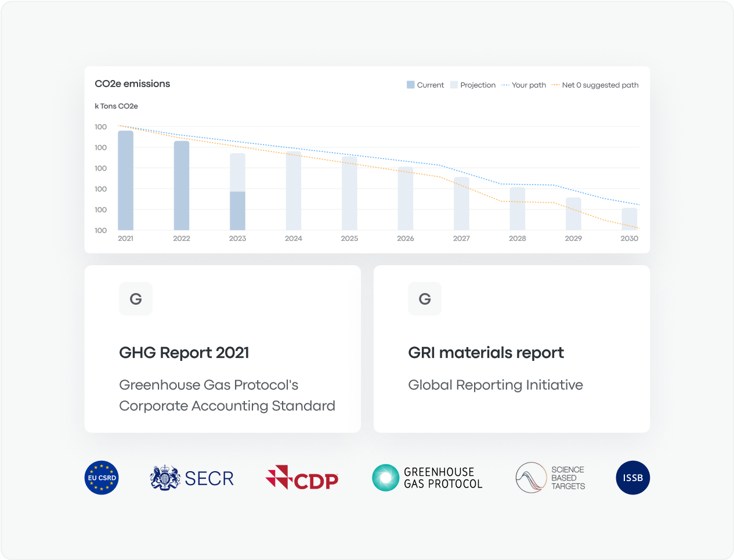Click the k Tons CO2e axis label
Viewport: 734px width, 560px height.
(x=116, y=106)
